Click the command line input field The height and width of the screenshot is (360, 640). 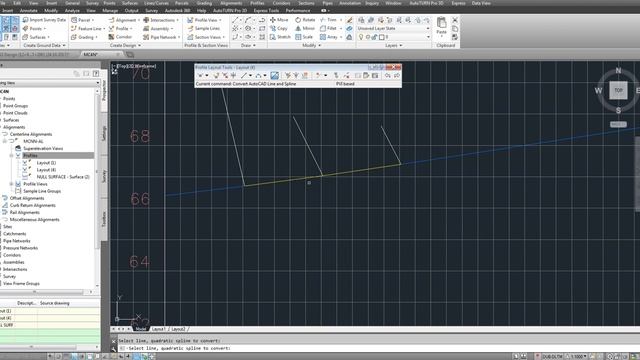point(378,348)
